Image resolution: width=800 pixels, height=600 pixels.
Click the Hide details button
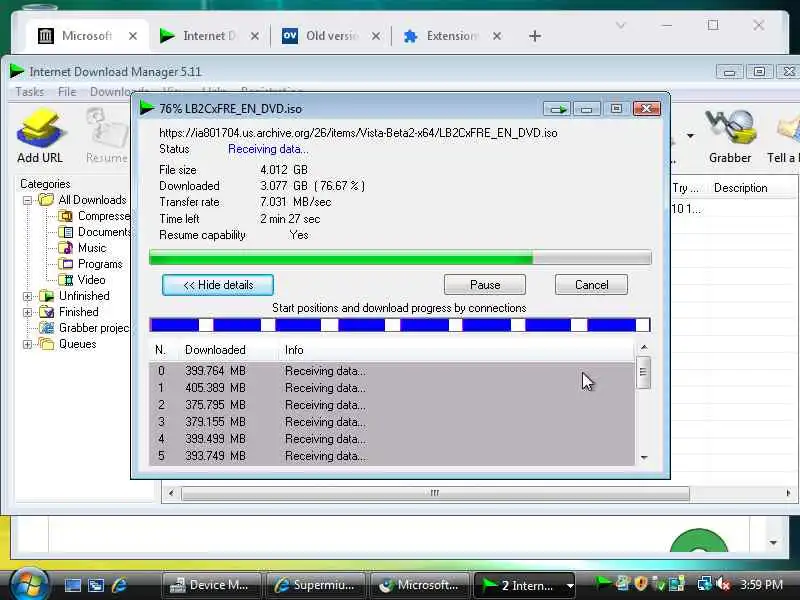pos(218,285)
